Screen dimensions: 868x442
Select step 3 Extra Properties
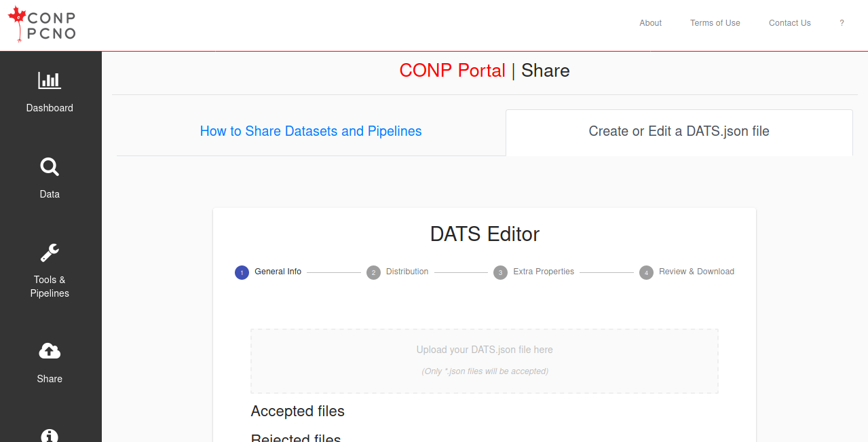tap(500, 272)
